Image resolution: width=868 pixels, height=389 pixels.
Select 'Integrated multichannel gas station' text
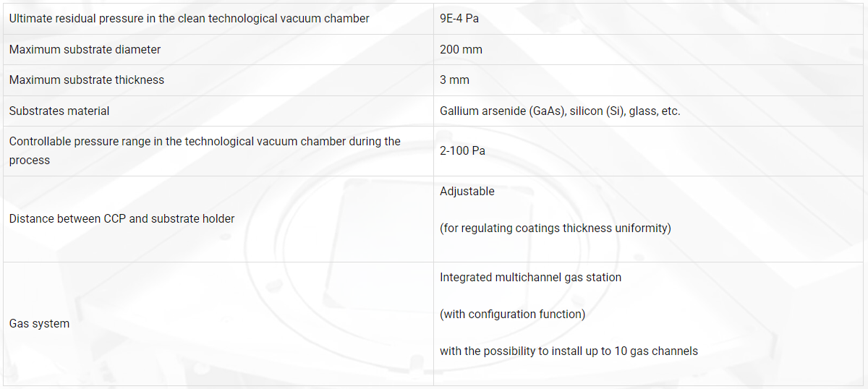pyautogui.click(x=530, y=277)
